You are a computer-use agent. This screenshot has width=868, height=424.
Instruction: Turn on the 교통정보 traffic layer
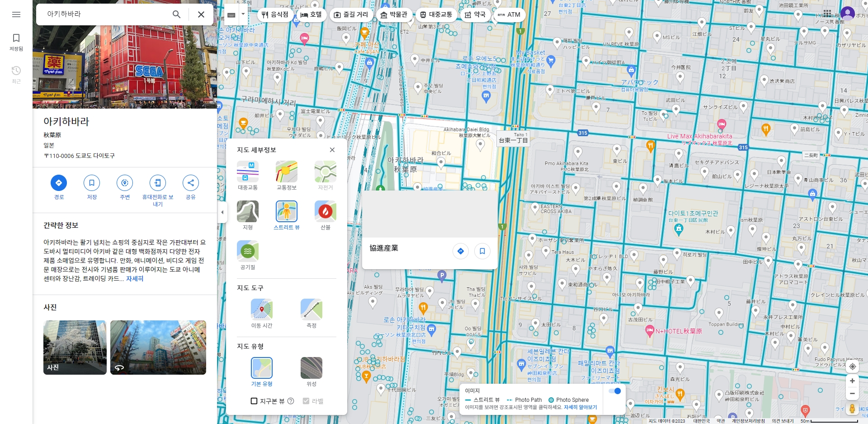coord(287,175)
